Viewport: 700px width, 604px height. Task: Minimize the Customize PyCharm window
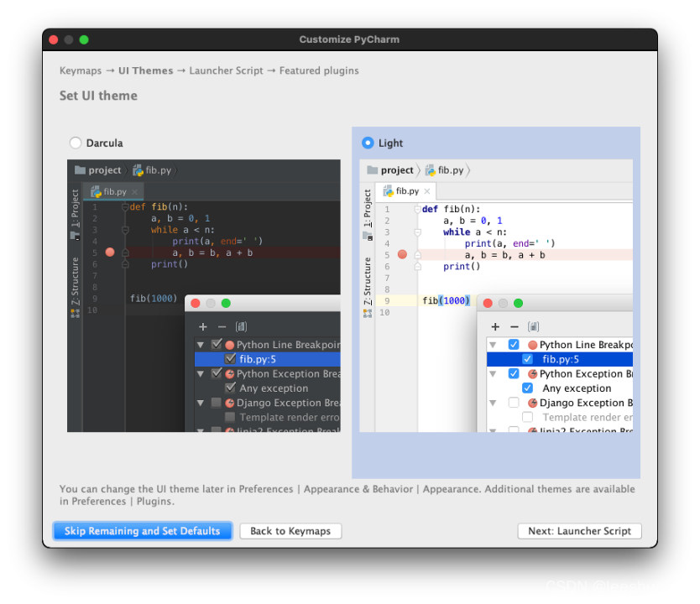pos(69,39)
